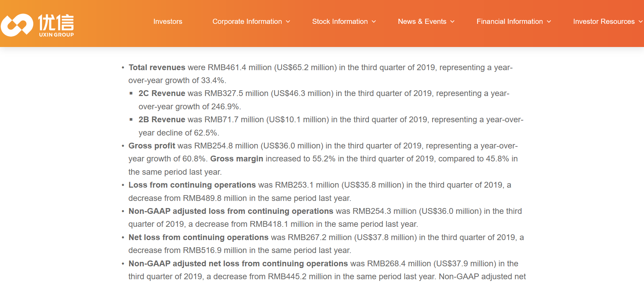Click the bold 2B Revenue text
Viewport: 644px width, 284px height.
coord(162,120)
